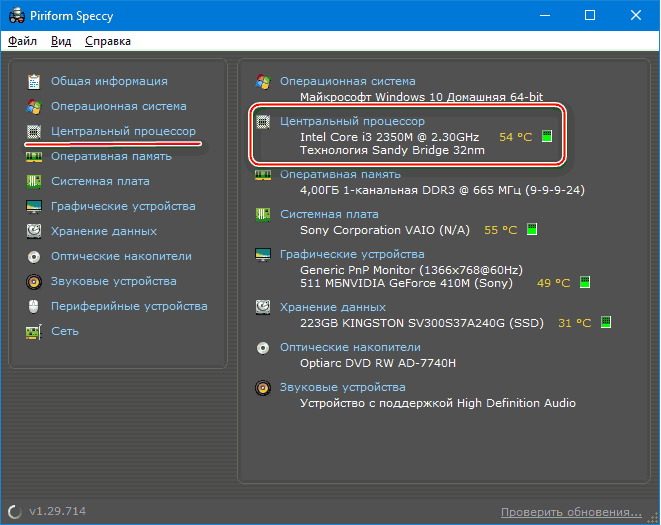
Task: Click the Оптические накопители heading link in summary
Action: pyautogui.click(x=350, y=347)
